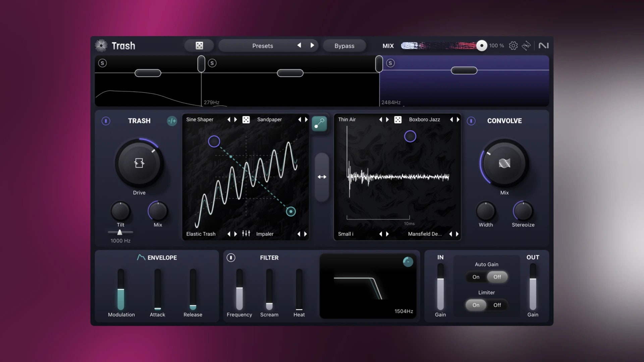Screen dimensions: 644x362
Task: Go to next Thin Air impulse
Action: click(x=387, y=120)
